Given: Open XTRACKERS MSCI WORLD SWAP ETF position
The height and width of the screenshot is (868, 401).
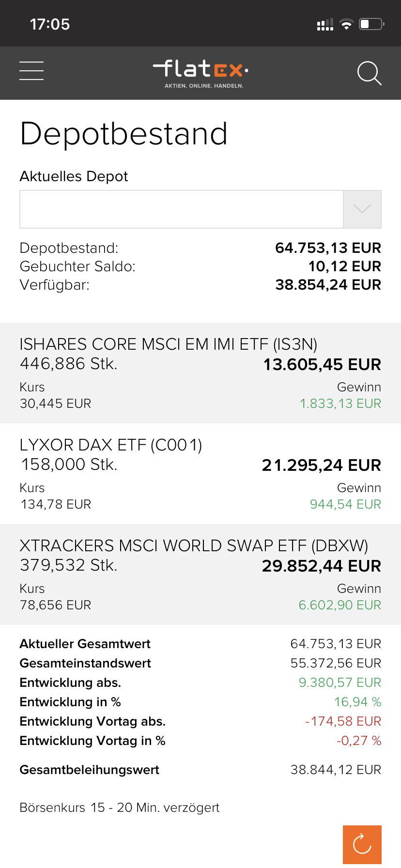Looking at the screenshot, I should coord(200,574).
